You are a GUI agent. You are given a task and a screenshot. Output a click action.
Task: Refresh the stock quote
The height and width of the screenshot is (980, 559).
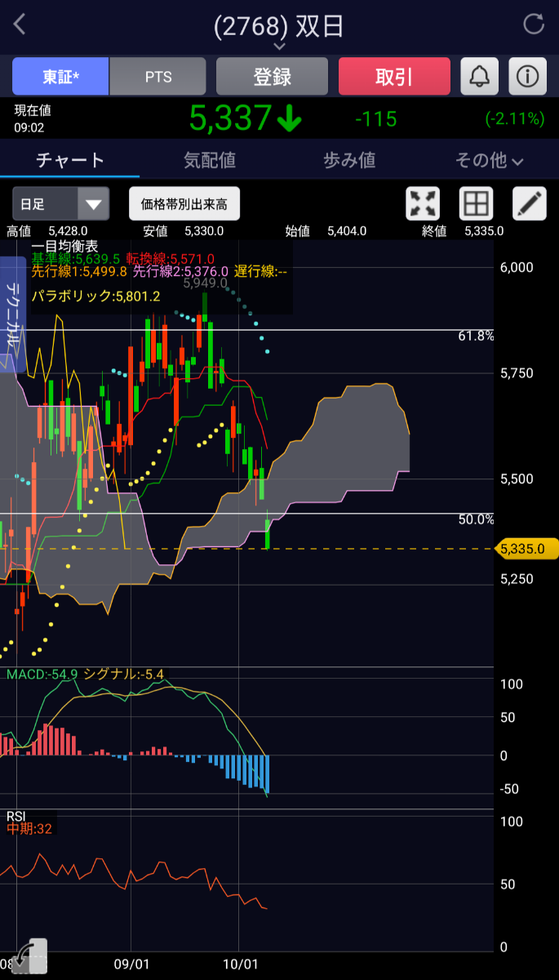pyautogui.click(x=534, y=24)
